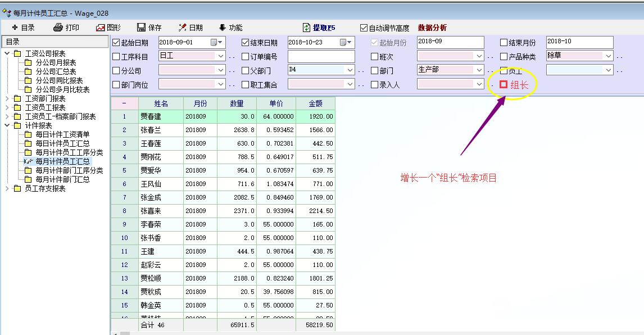Uncheck the 自动调节高度 checkbox
This screenshot has height=335, width=644.
point(364,28)
